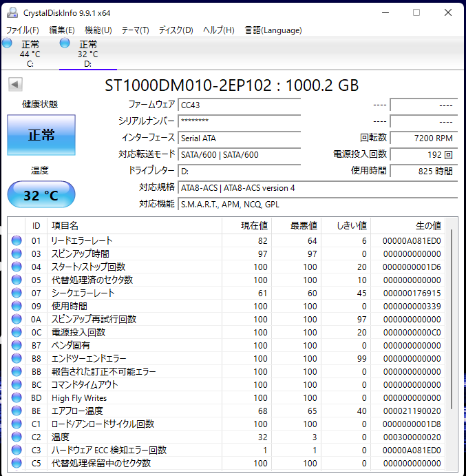Click the 対応機能 S.M.A.R.T., APM field
466x476 pixels.
[x=317, y=204]
